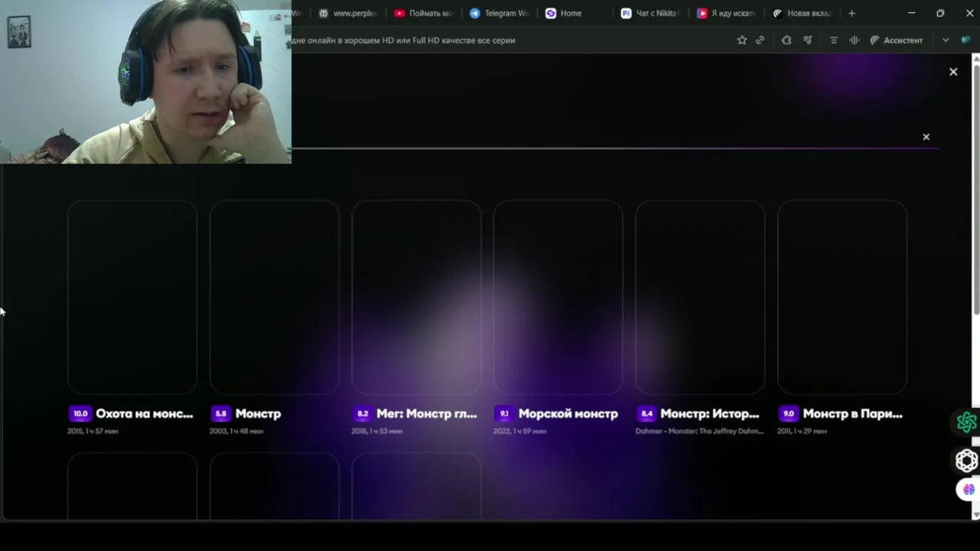980x551 pixels.
Task: Minimize the browser window
Action: point(911,13)
